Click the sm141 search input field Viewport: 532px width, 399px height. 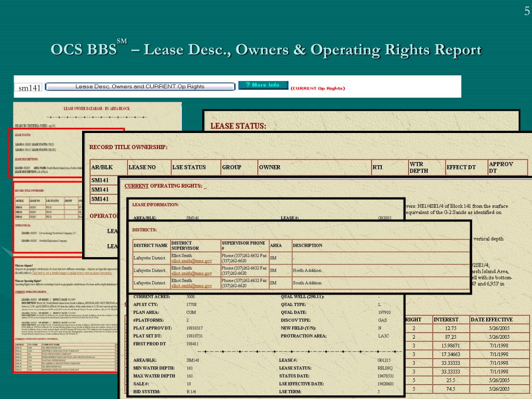pyautogui.click(x=29, y=88)
